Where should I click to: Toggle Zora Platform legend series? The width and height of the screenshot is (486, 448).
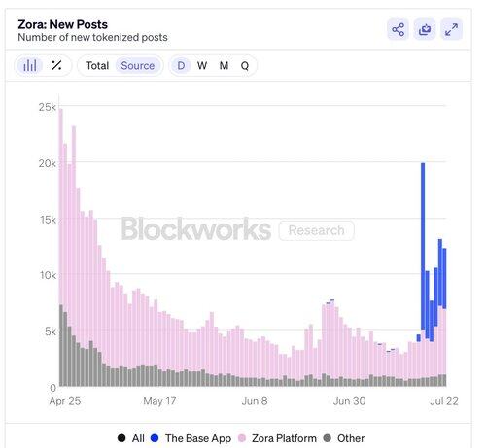coord(277,438)
